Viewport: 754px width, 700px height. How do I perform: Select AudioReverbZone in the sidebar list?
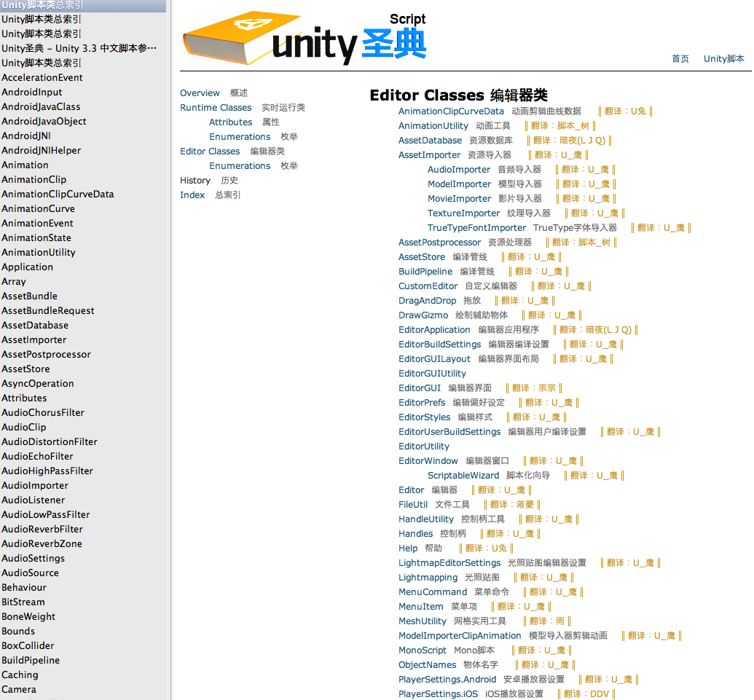point(42,543)
